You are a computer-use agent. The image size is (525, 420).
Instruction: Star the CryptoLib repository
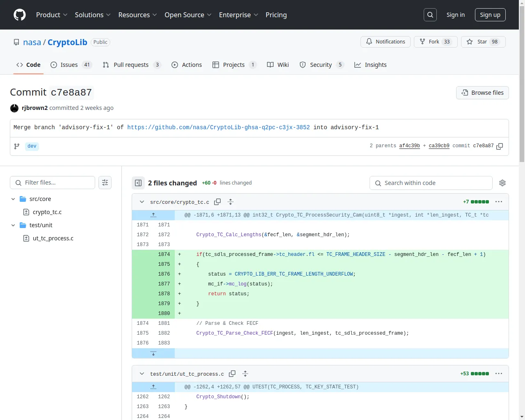(x=483, y=42)
